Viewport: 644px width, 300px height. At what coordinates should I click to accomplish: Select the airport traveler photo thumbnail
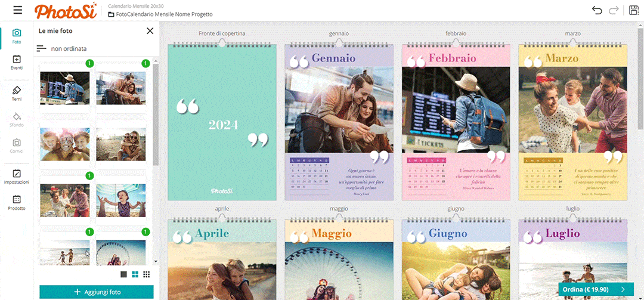pos(65,88)
